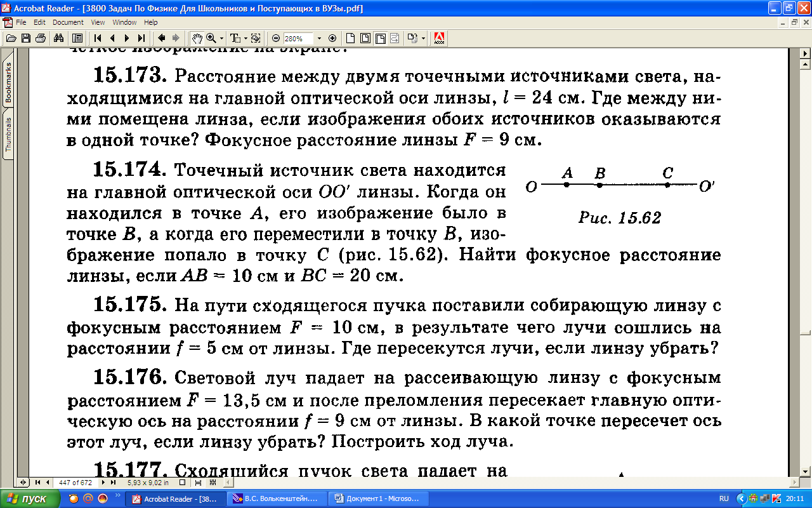Open the Window menu
The height and width of the screenshot is (508, 812).
click(x=124, y=22)
